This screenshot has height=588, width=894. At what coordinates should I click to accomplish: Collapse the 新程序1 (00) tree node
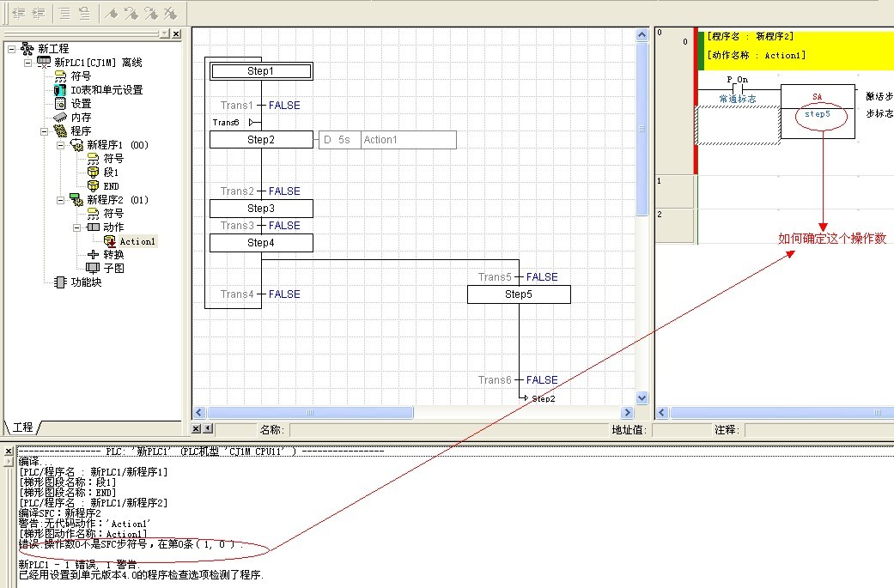(x=61, y=145)
